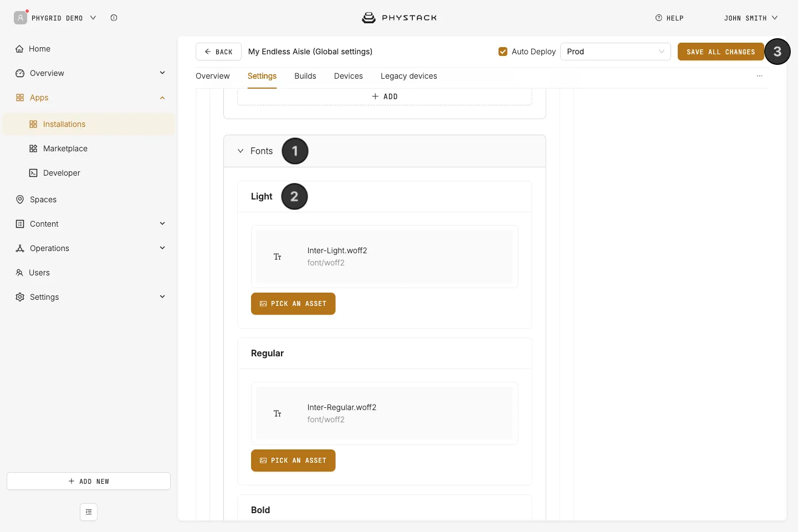Click the Installations icon in the sidebar

coord(33,124)
